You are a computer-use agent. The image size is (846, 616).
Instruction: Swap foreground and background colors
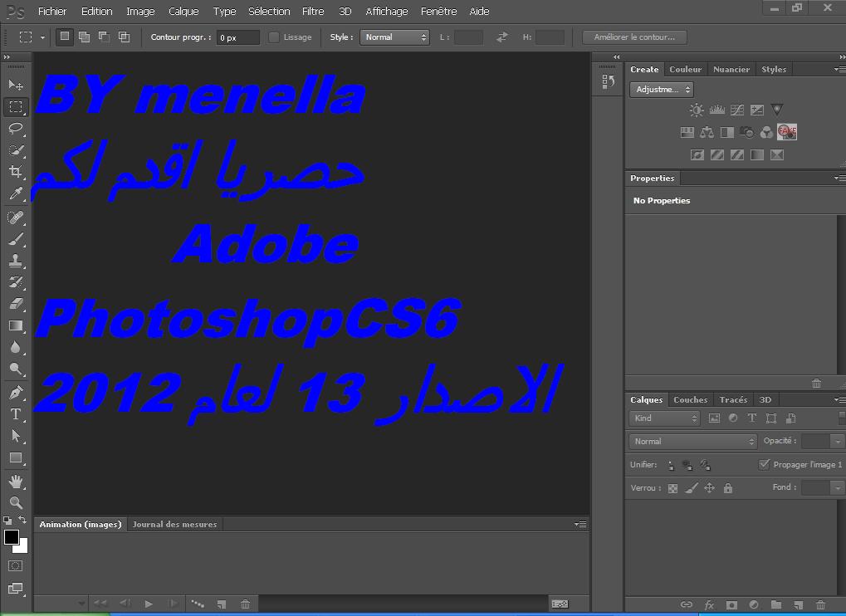(22, 520)
